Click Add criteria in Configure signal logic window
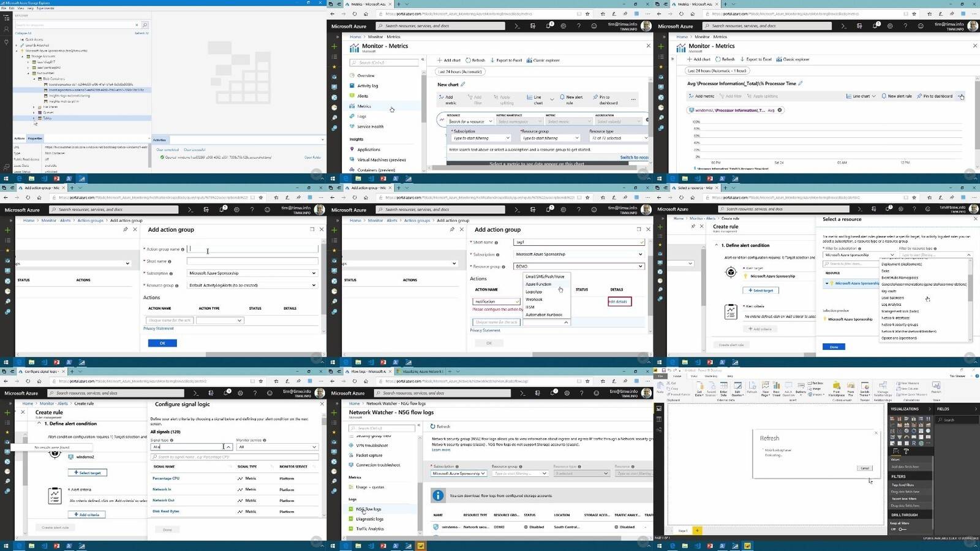The width and height of the screenshot is (980, 551). (86, 515)
